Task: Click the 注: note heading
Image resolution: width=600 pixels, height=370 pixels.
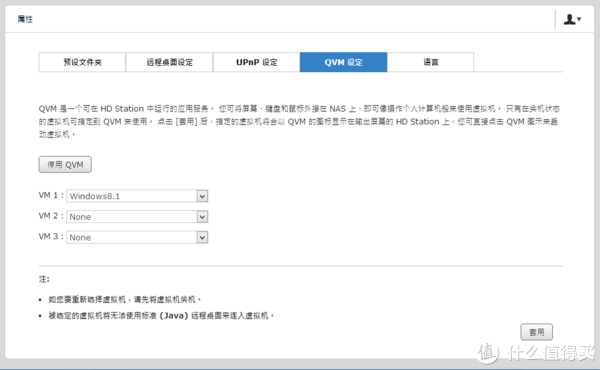Action: point(44,279)
